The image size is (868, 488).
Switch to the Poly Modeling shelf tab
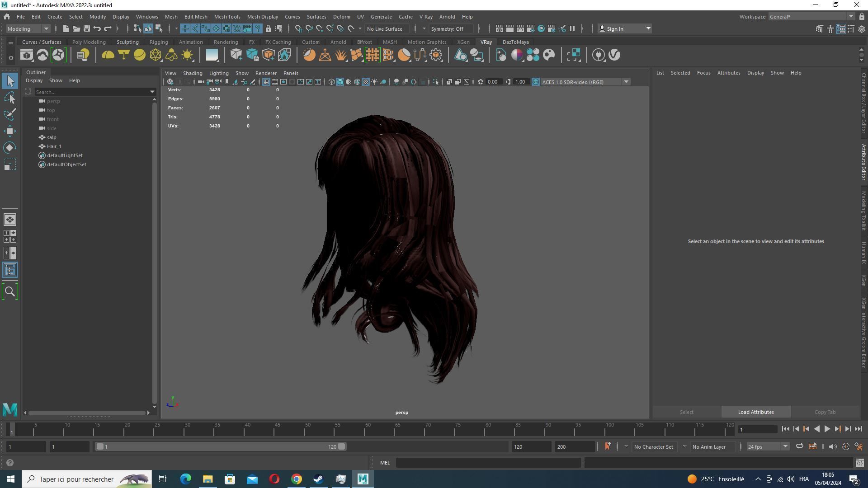(89, 42)
